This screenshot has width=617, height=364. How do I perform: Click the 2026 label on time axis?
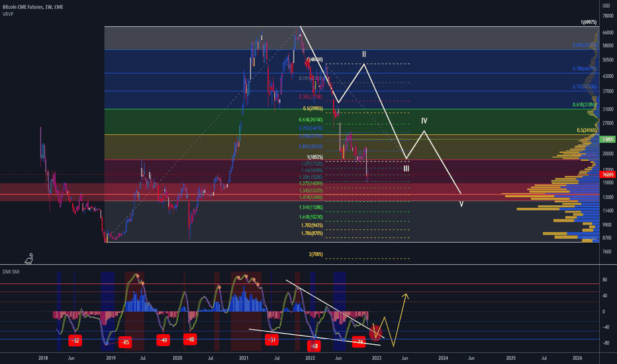577,358
